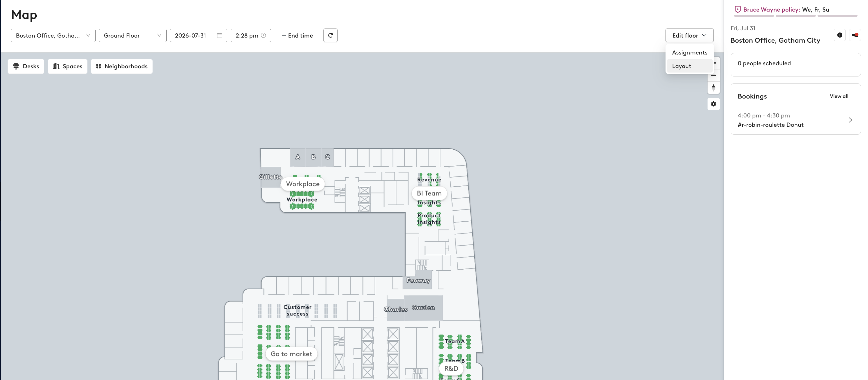The width and height of the screenshot is (868, 380).
Task: Open the Boston Office location dropdown
Action: click(x=53, y=36)
